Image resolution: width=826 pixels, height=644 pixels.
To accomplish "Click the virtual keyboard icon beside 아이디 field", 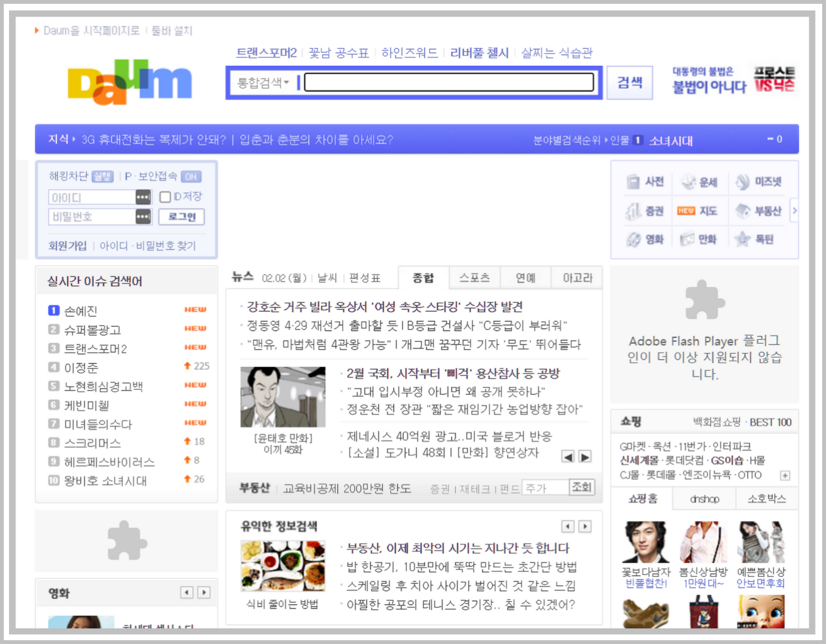I will coord(143,197).
